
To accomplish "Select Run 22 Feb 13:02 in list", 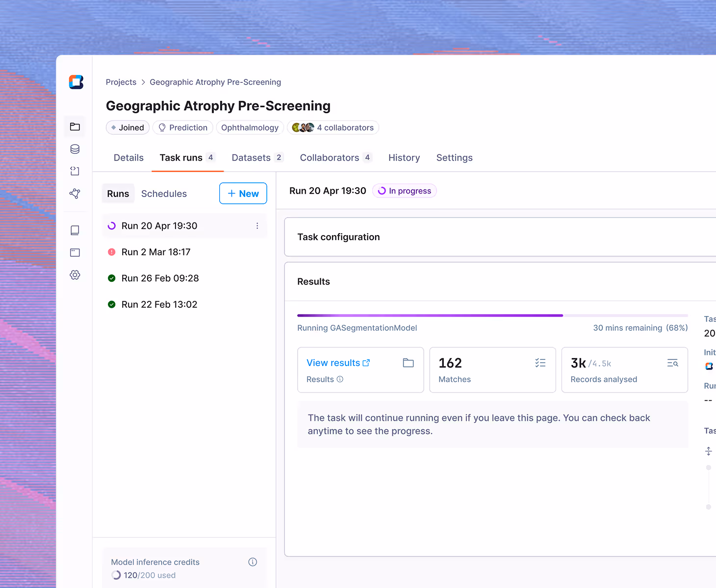I will tap(184, 304).
